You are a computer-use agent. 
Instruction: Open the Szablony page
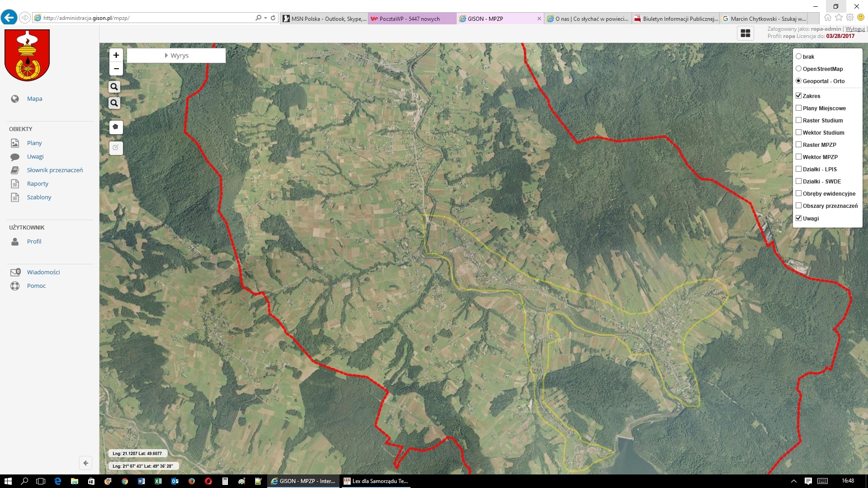39,197
